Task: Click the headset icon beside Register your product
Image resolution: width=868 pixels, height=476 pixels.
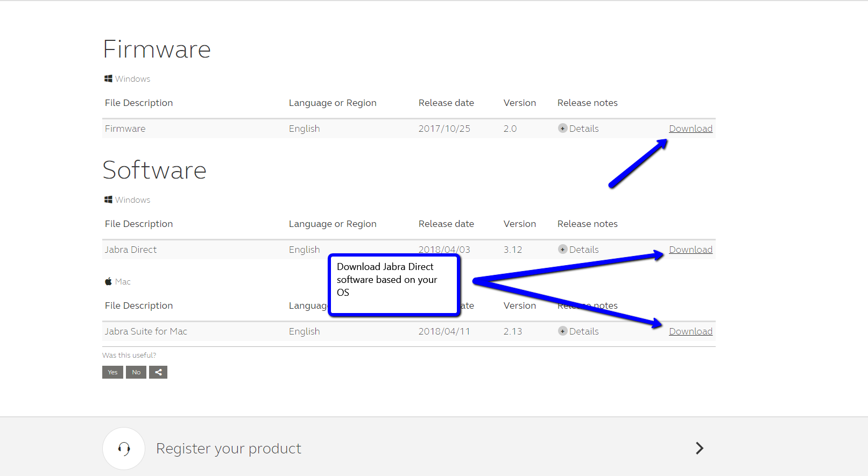Action: [124, 449]
